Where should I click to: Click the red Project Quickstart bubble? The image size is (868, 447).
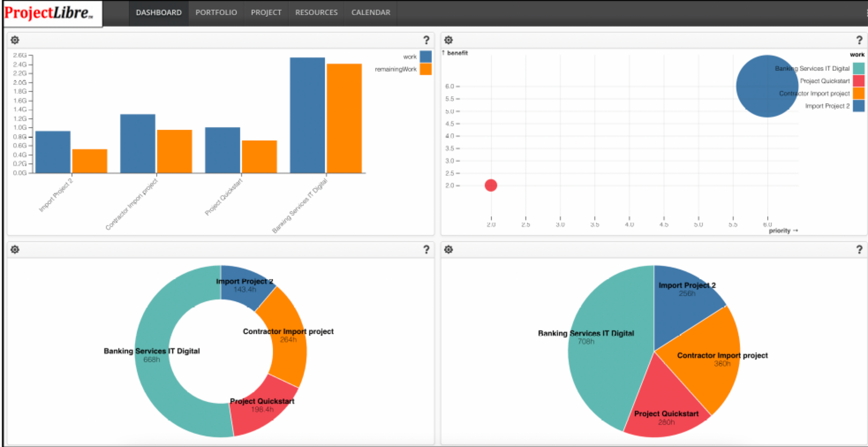[x=491, y=186]
